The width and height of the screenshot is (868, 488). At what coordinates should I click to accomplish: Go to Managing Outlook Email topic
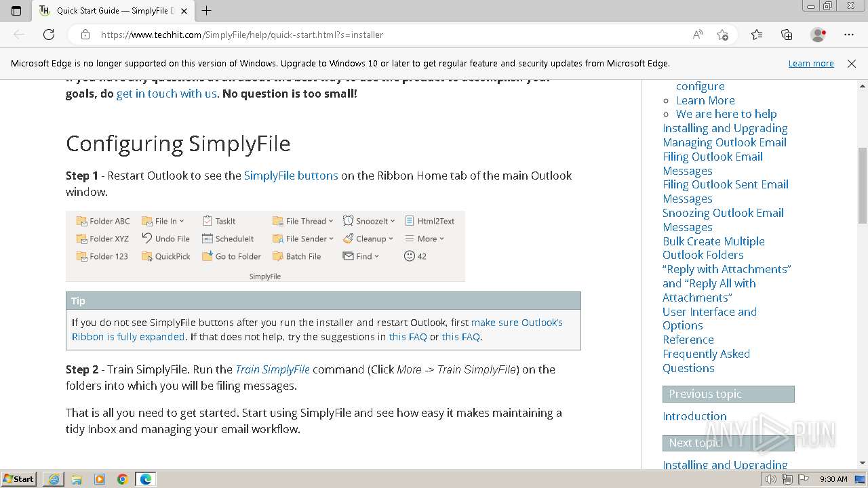click(x=724, y=142)
